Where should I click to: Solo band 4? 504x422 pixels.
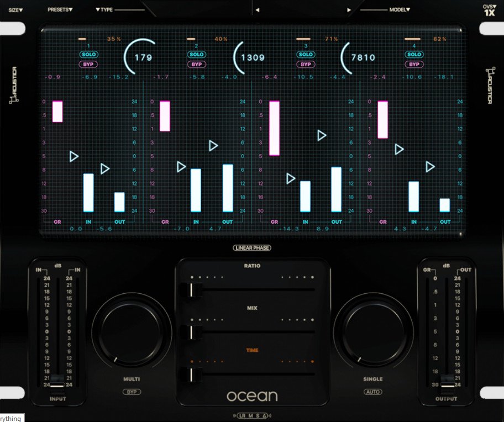[x=414, y=55]
